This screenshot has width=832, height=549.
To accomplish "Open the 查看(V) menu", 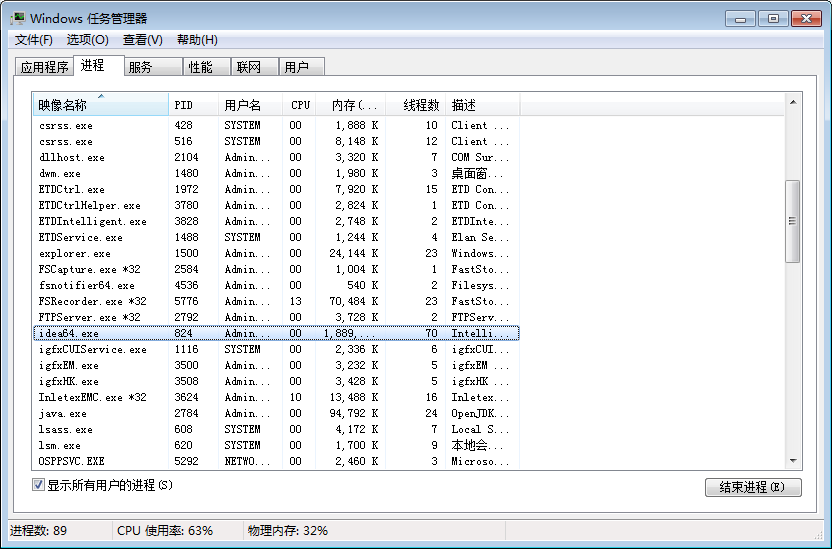I will coord(143,40).
